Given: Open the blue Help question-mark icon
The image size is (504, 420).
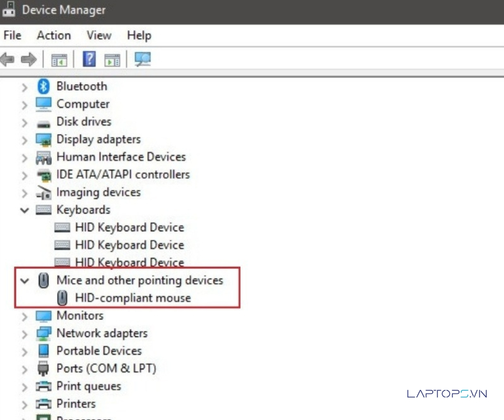Looking at the screenshot, I should click(89, 59).
